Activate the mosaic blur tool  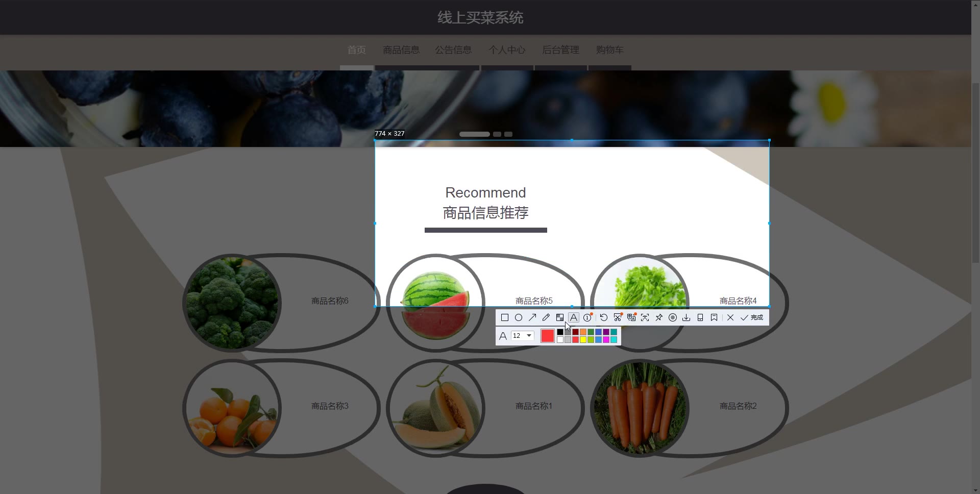tap(560, 317)
